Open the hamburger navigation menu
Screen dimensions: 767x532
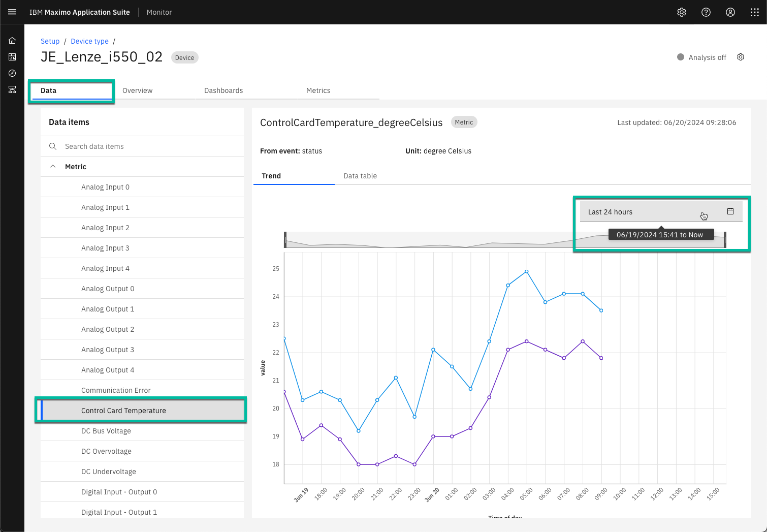12,12
